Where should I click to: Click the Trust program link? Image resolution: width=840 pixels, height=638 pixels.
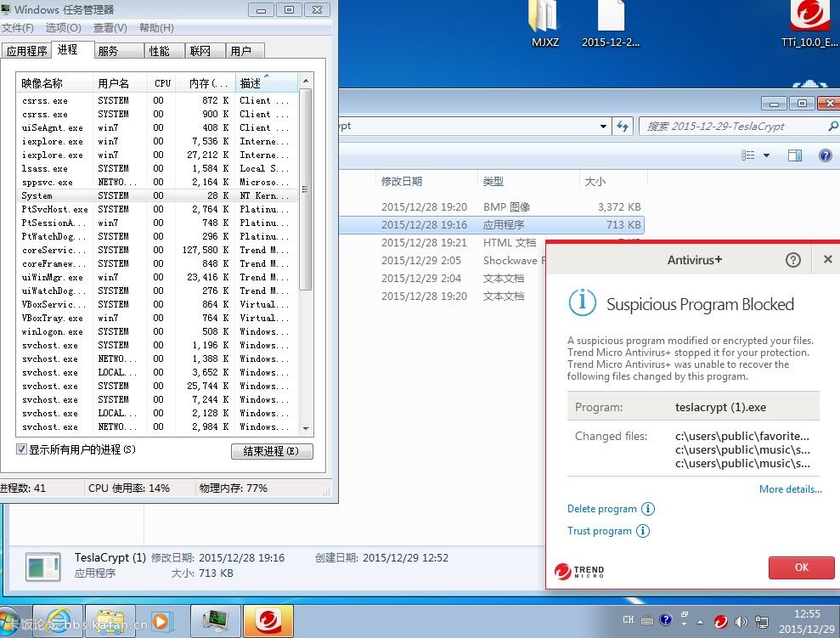[x=600, y=531]
